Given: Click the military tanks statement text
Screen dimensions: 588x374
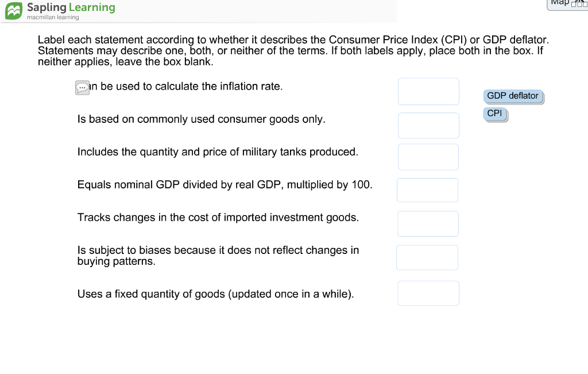Looking at the screenshot, I should tap(218, 152).
